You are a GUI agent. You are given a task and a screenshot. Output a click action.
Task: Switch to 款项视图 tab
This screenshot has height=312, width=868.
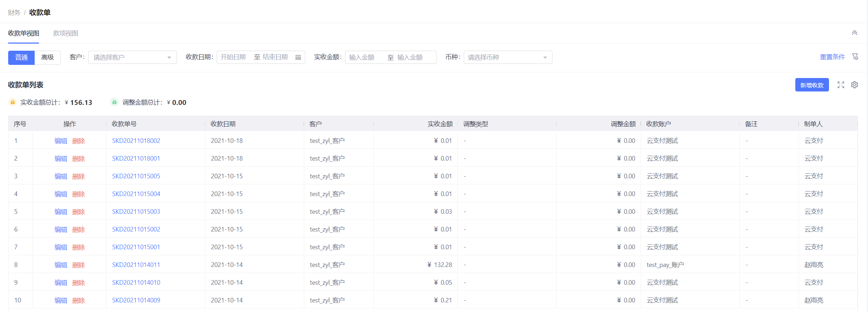coord(66,33)
